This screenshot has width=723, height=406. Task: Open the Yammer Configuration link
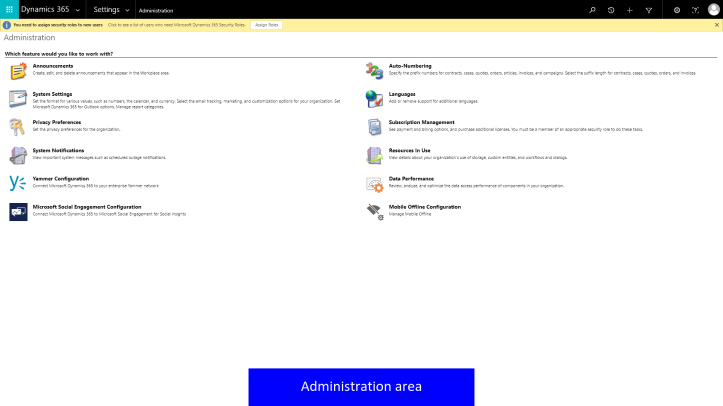pos(61,179)
